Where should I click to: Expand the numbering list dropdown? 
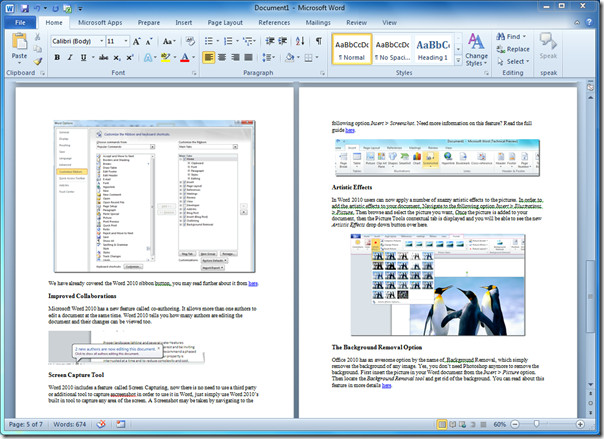(237, 41)
